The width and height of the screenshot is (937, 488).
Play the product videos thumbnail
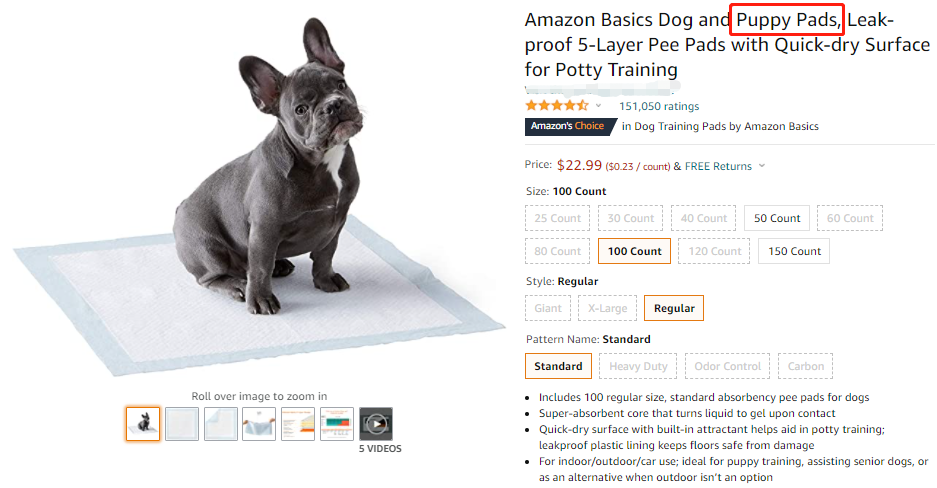click(x=376, y=424)
